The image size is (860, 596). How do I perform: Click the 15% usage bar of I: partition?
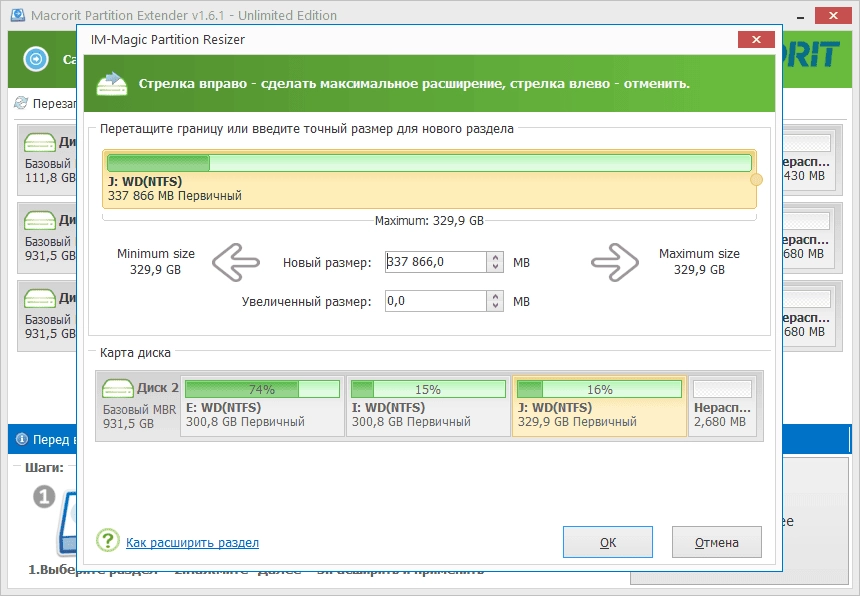pos(428,389)
